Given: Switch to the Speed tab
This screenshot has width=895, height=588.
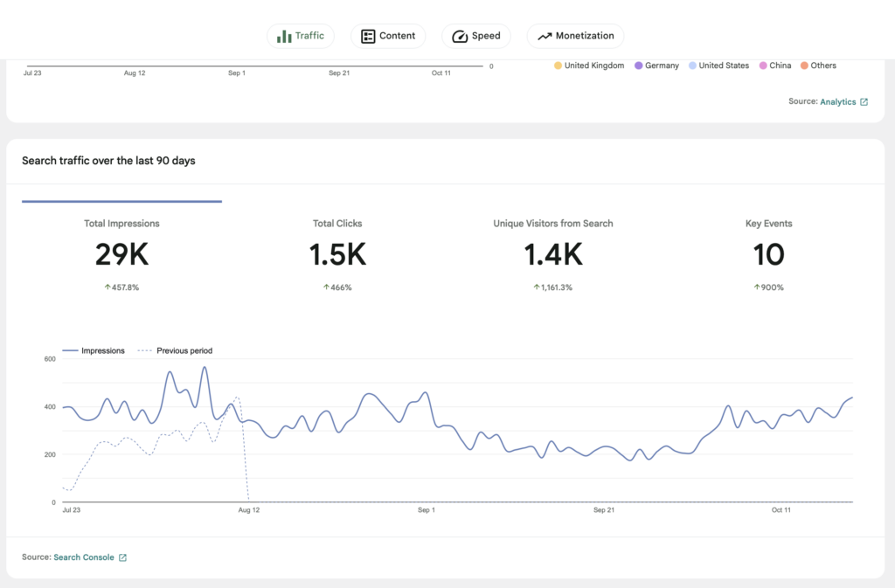Looking at the screenshot, I should 475,36.
